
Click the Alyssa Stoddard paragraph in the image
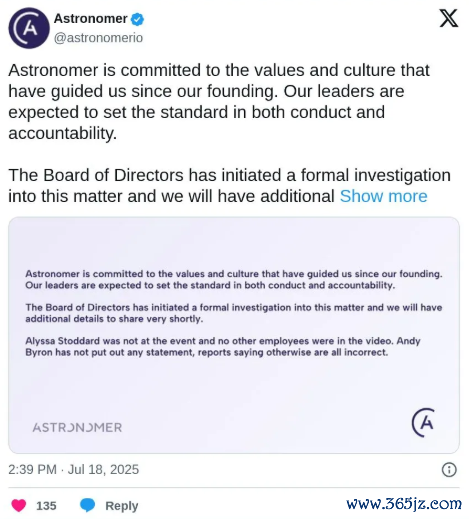coord(223,347)
